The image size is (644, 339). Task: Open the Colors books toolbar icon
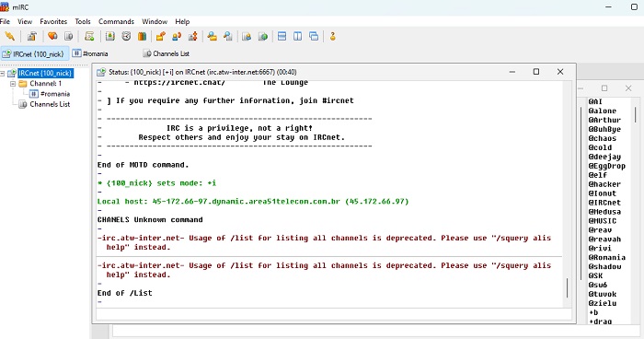point(142,36)
